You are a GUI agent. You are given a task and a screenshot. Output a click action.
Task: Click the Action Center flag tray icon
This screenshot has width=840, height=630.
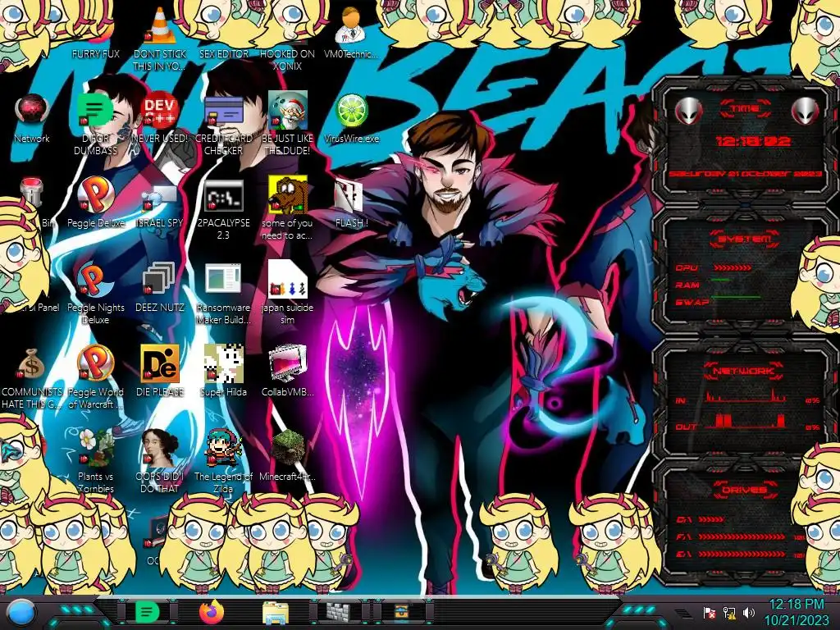point(710,613)
